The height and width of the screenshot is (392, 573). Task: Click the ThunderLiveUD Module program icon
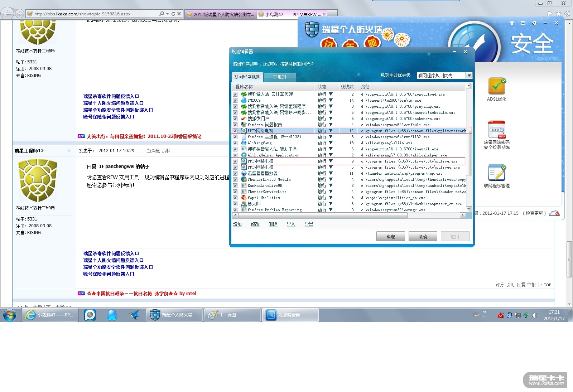click(244, 179)
